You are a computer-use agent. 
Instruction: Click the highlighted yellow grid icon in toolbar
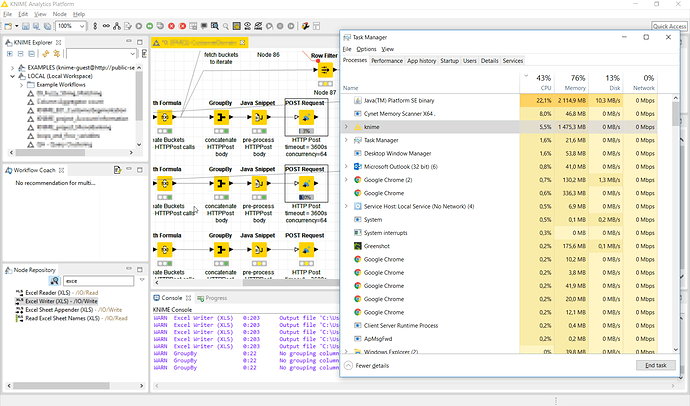tap(237, 26)
